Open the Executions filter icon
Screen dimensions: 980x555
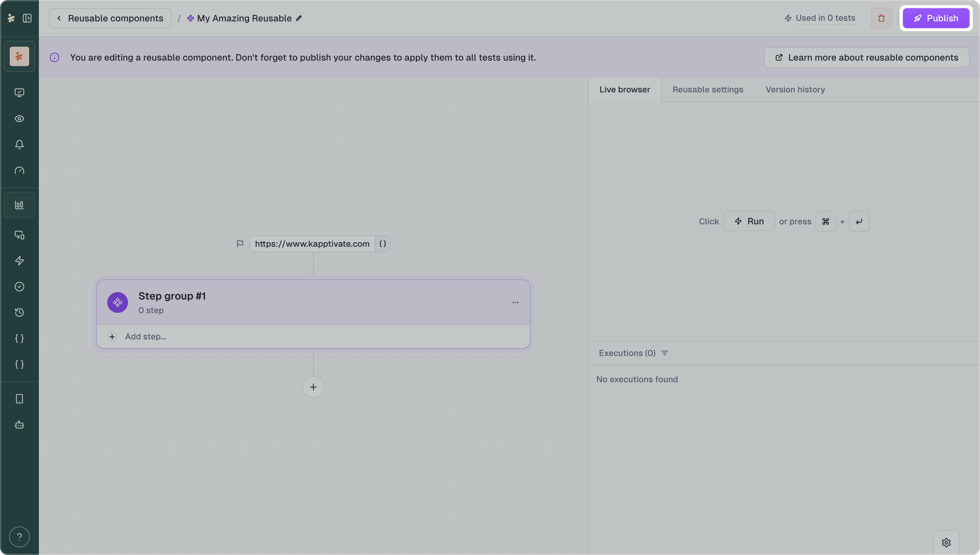[664, 353]
